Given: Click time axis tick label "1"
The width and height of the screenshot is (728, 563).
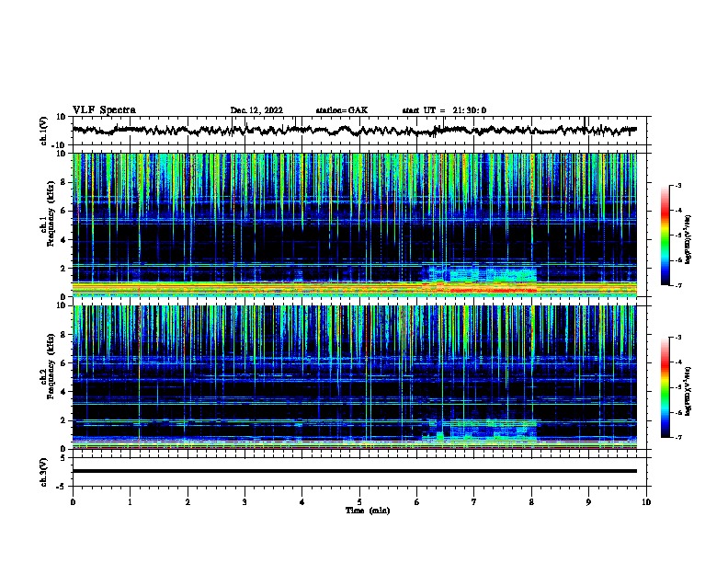Looking at the screenshot, I should pos(130,502).
